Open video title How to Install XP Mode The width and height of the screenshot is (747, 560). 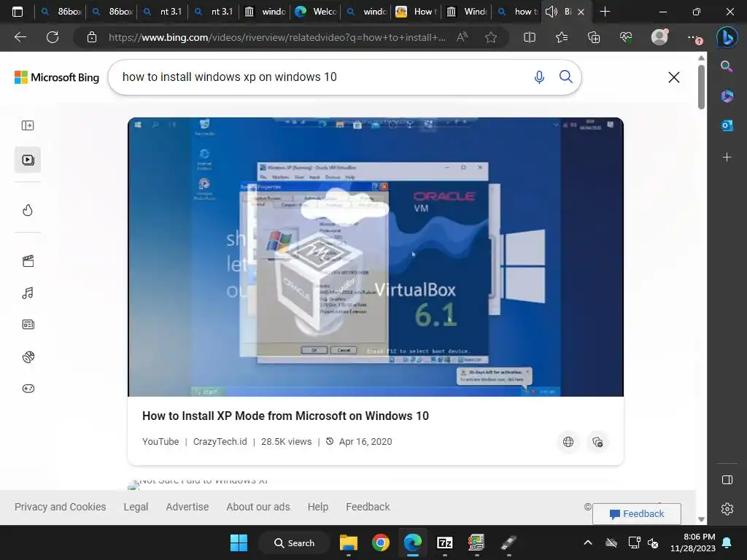(285, 416)
